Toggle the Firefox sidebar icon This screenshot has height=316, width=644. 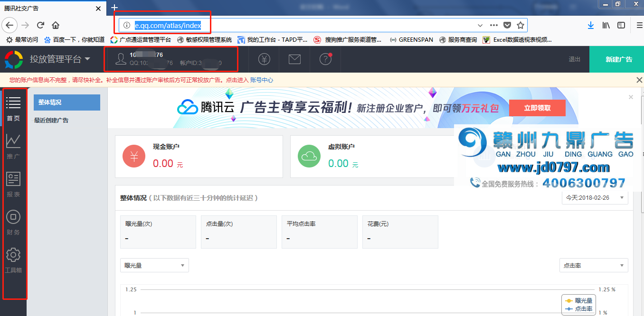[x=620, y=25]
